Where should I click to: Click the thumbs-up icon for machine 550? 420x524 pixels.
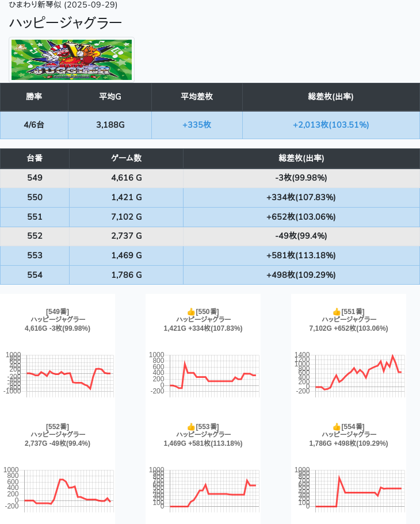tap(191, 312)
